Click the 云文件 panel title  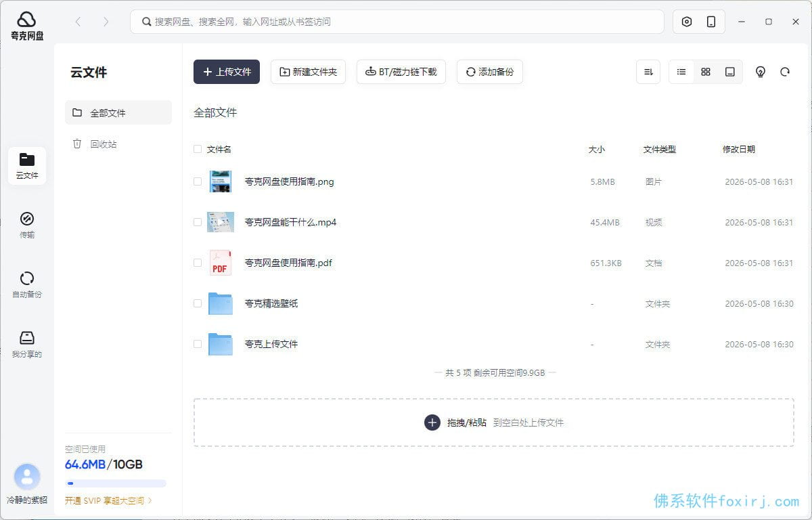pyautogui.click(x=89, y=72)
